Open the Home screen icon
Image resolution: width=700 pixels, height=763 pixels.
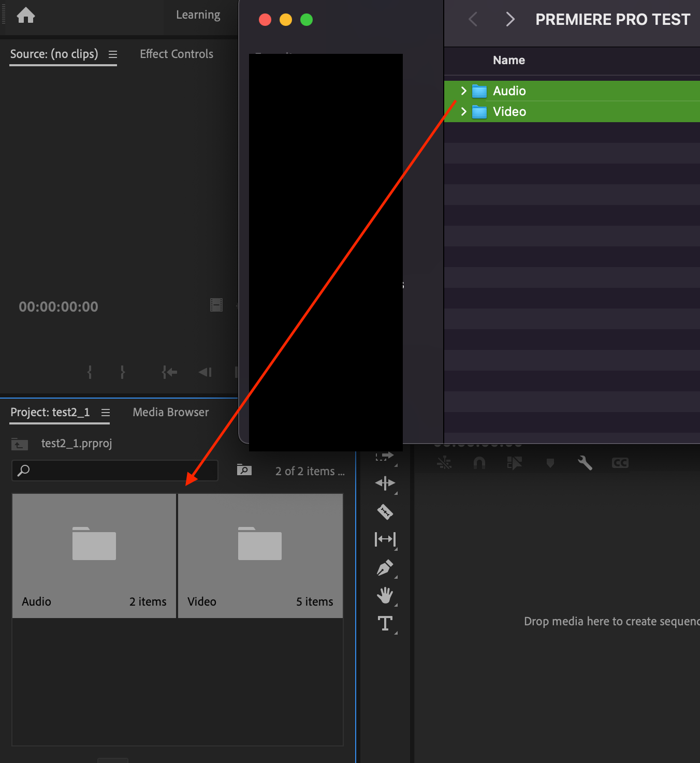pyautogui.click(x=26, y=16)
